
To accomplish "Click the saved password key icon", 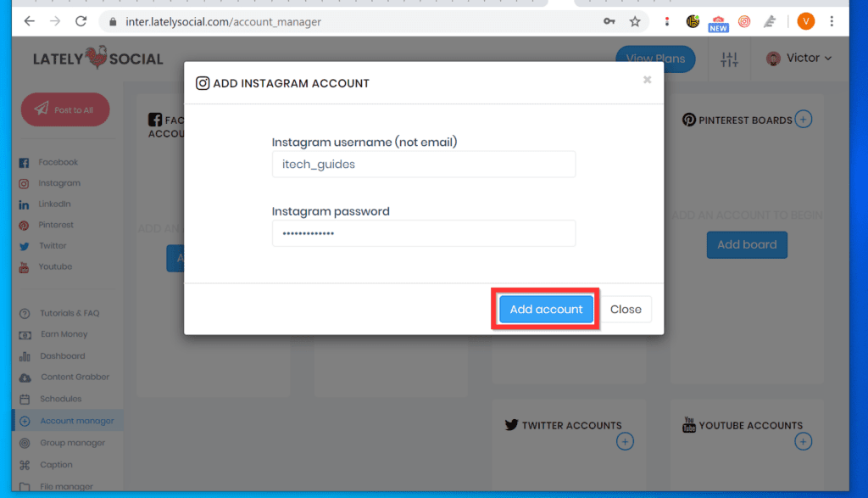I will coord(609,21).
